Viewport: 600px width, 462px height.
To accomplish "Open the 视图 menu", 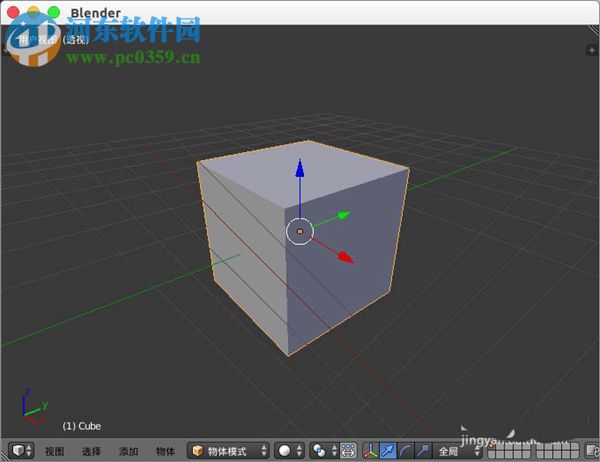I will pos(54,451).
